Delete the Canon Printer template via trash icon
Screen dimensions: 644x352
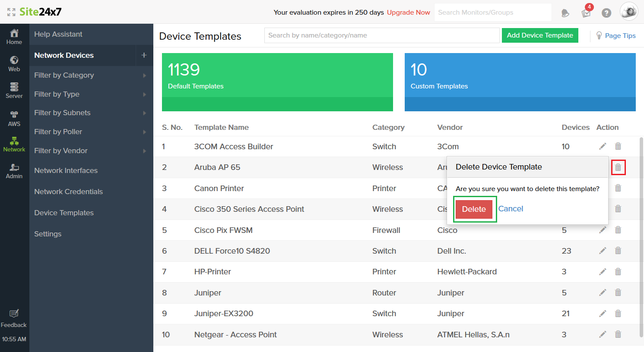tap(618, 188)
